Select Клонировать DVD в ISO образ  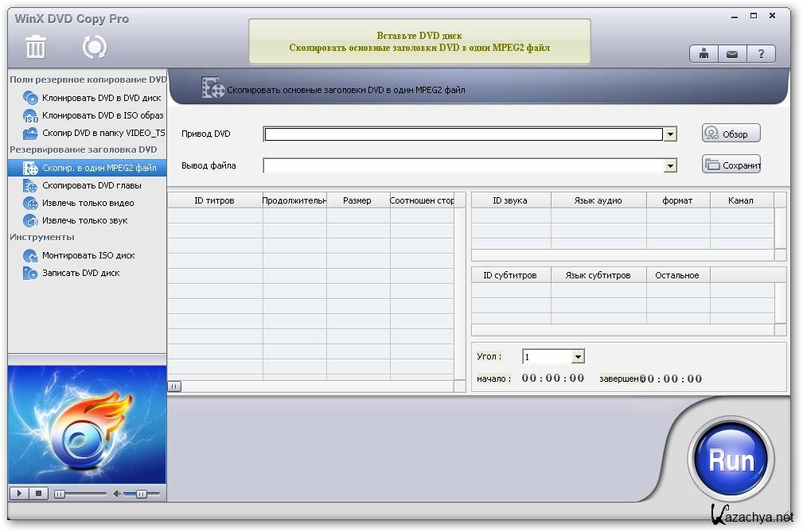point(102,115)
